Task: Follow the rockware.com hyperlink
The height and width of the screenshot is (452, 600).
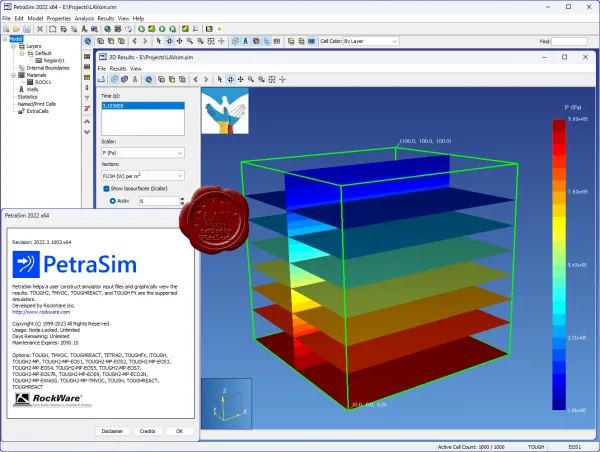Action: (41, 312)
